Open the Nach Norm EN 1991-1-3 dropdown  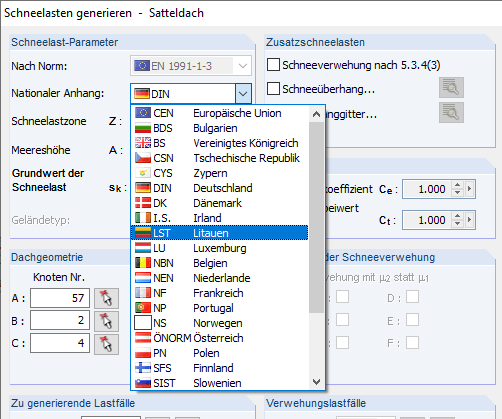pyautogui.click(x=243, y=66)
